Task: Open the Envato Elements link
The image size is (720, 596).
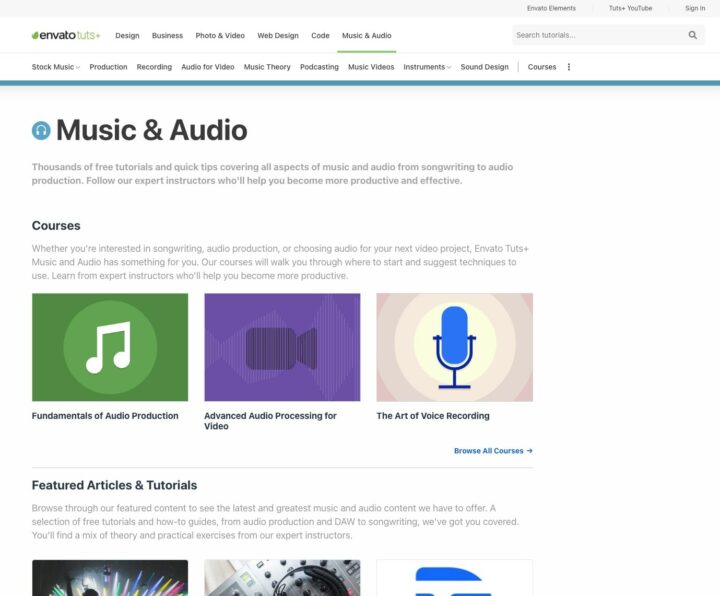Action: 551,8
